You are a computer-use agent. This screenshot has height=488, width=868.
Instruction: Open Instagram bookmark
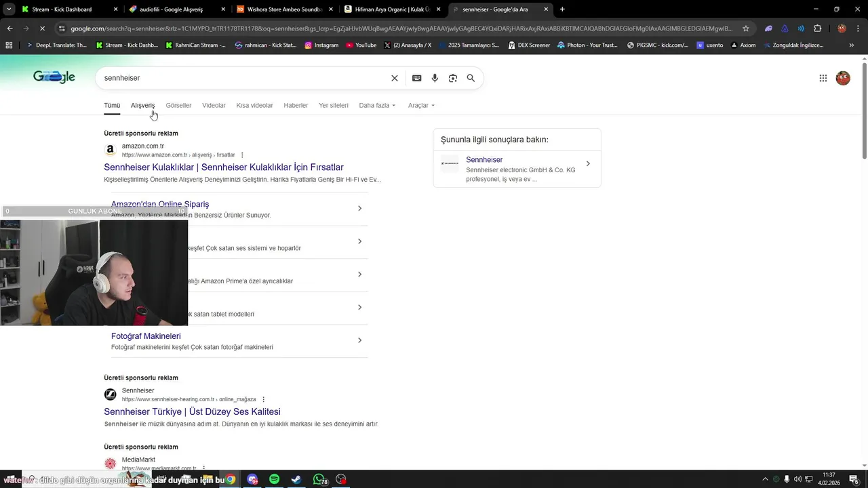(x=321, y=45)
